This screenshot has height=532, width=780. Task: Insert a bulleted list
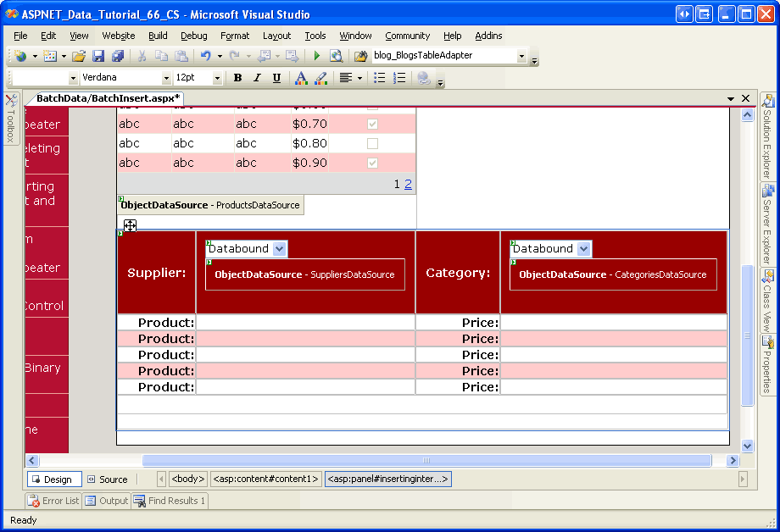point(380,78)
